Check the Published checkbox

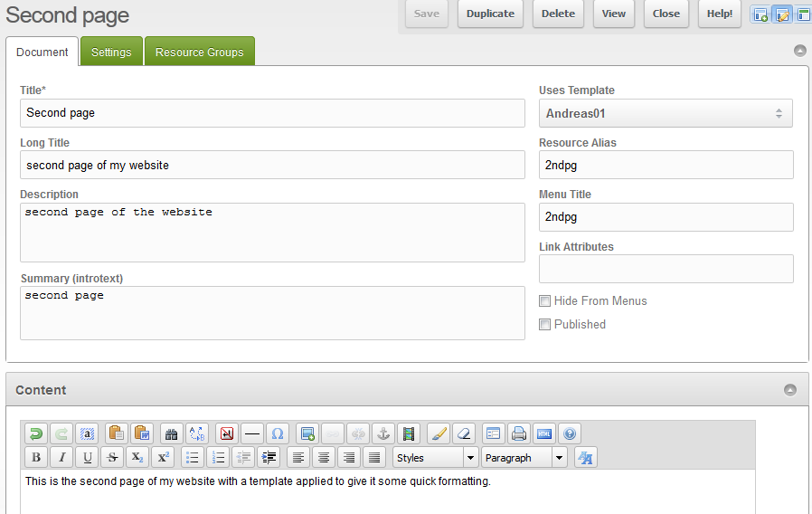pyautogui.click(x=545, y=325)
